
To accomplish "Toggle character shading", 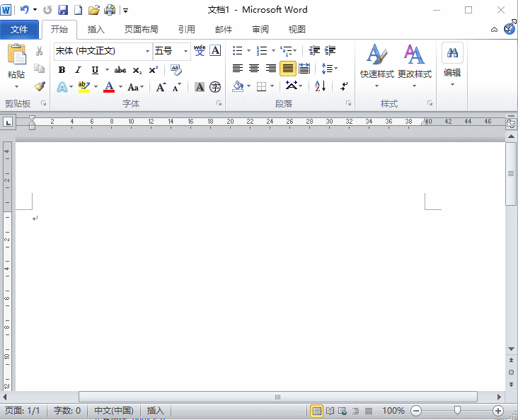I will click(200, 87).
